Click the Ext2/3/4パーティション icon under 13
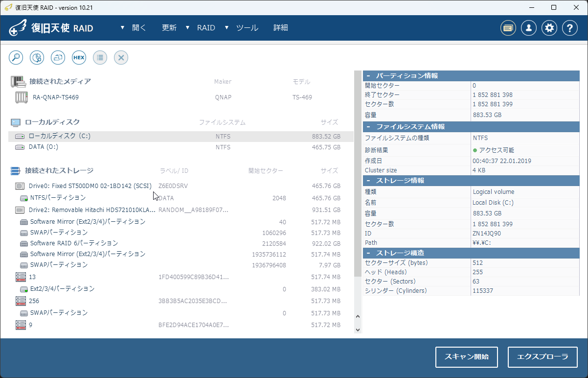 click(x=23, y=289)
